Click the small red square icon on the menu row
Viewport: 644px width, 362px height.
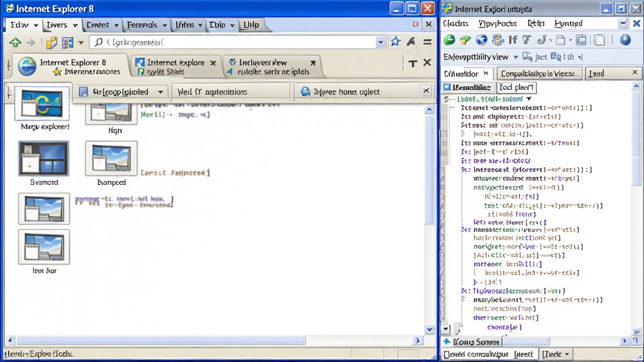pyautogui.click(x=415, y=25)
